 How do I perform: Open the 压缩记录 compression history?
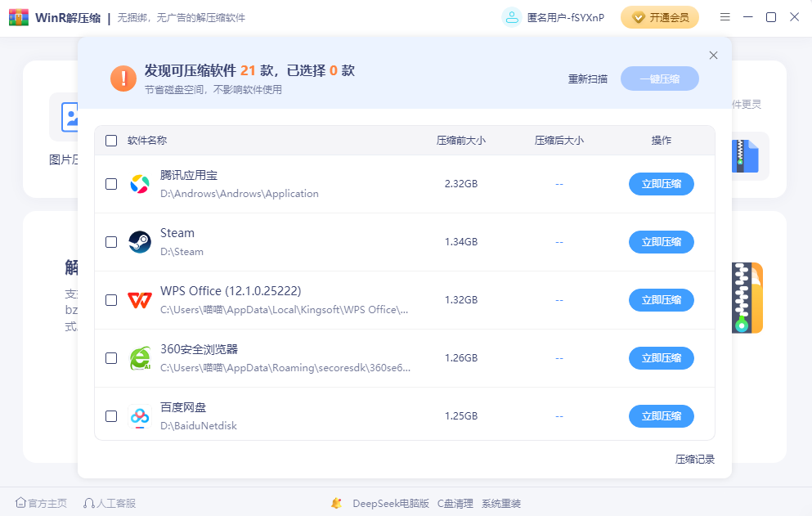694,460
